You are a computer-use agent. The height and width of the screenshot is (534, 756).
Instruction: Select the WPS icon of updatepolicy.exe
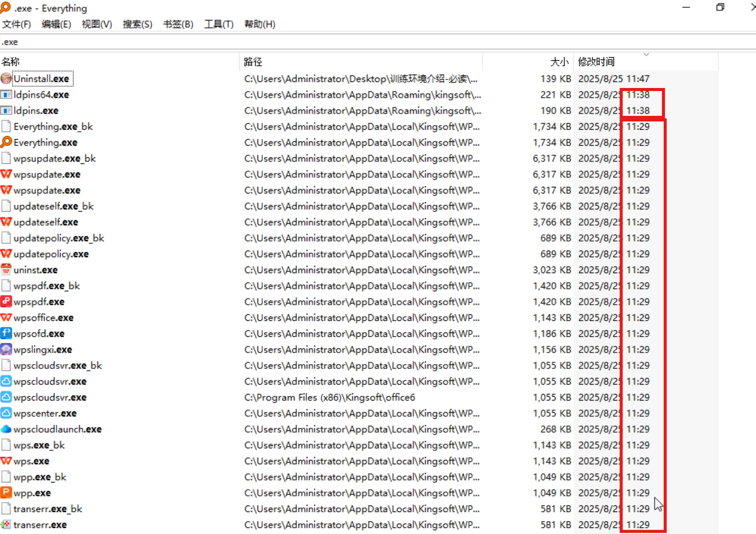(6, 254)
